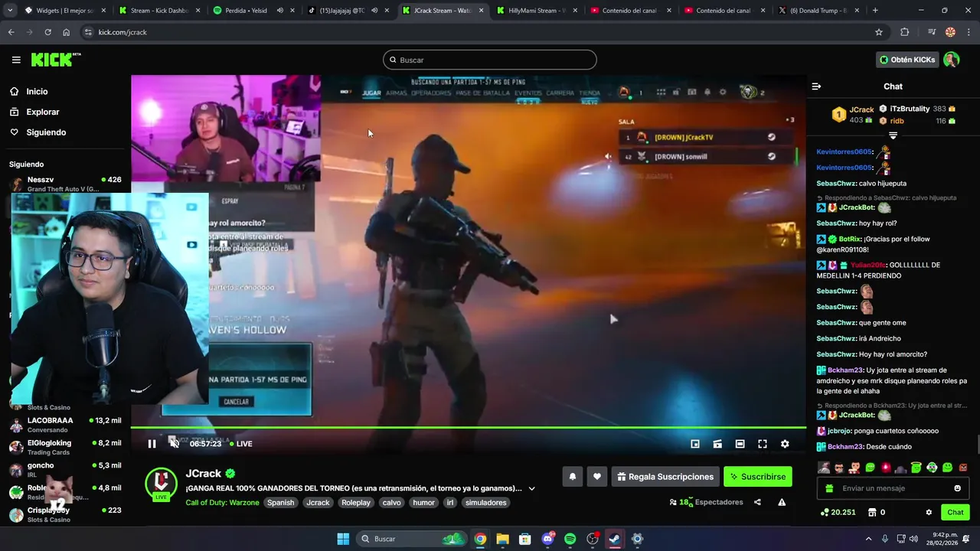Viewport: 980px width, 551px height.
Task: Toggle theater mode for the player
Action: 740,444
